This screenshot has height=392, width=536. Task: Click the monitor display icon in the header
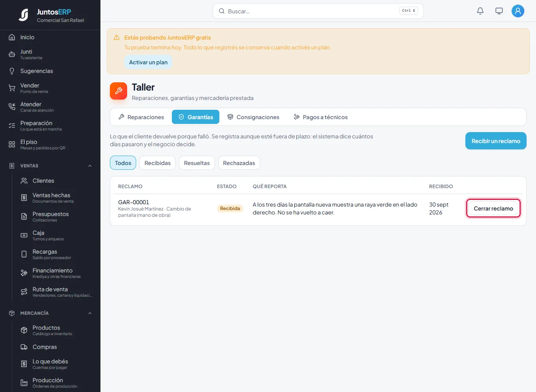pos(499,11)
